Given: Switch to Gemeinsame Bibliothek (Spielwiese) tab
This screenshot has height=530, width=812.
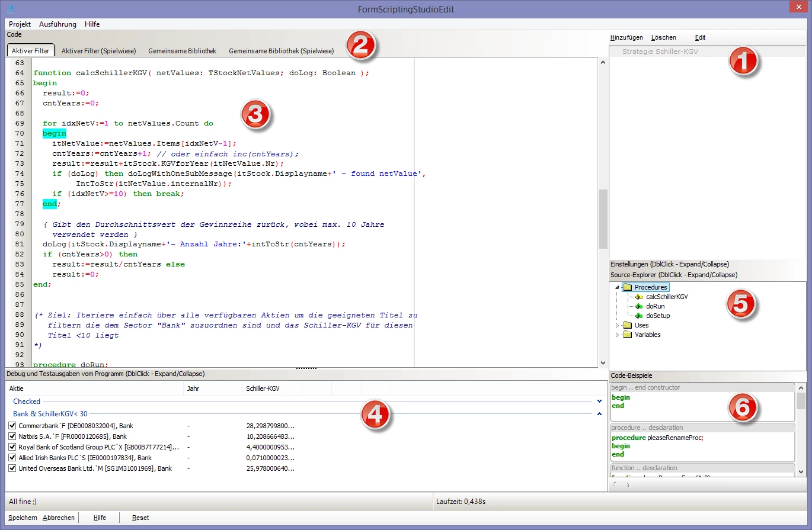Looking at the screenshot, I should pos(281,51).
